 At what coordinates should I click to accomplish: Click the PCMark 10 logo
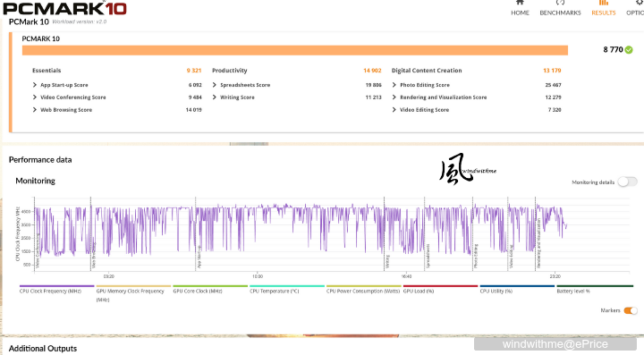click(64, 8)
